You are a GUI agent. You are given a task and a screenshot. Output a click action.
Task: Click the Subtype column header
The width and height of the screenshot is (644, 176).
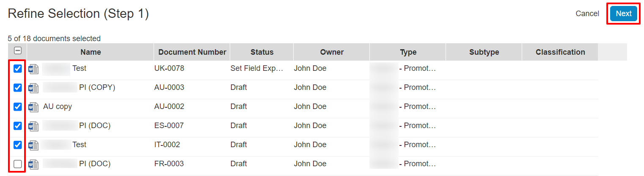pyautogui.click(x=484, y=52)
